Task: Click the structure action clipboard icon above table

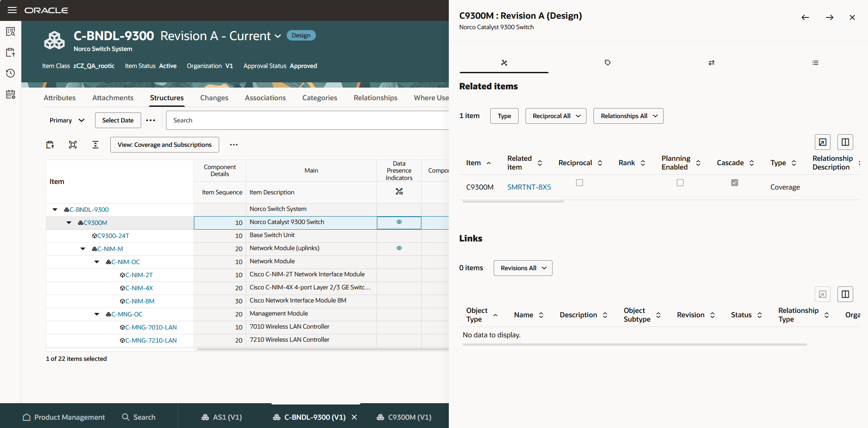Action: tap(50, 145)
